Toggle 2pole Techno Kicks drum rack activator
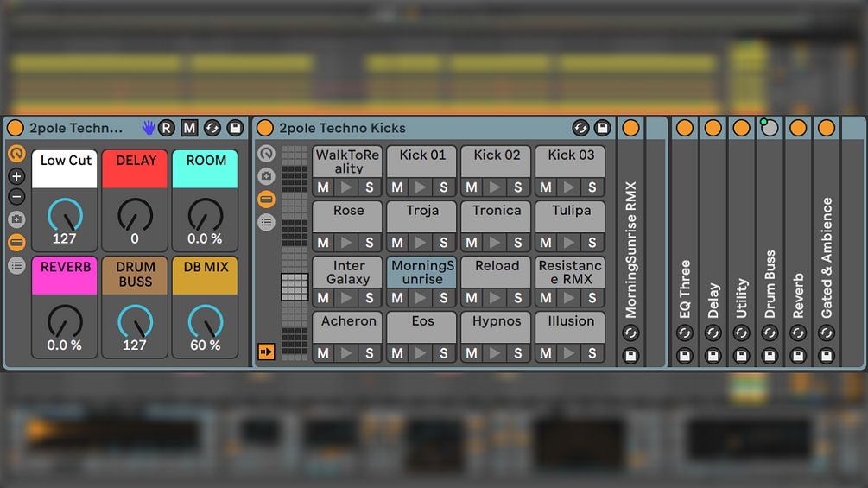The width and height of the screenshot is (868, 488). coord(265,128)
